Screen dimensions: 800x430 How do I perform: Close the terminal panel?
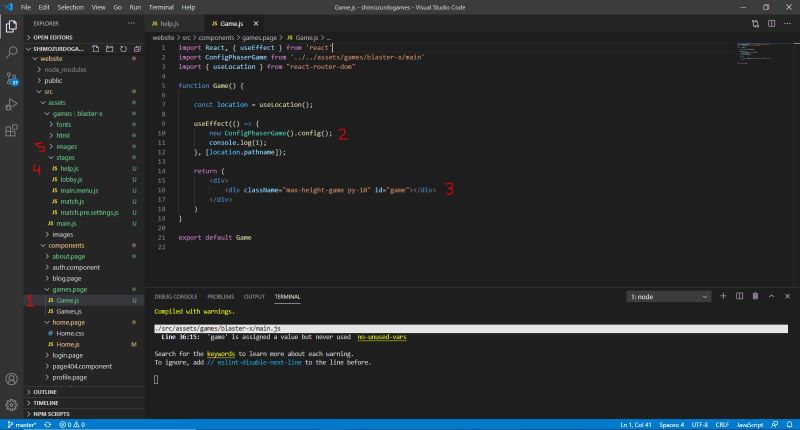click(x=787, y=296)
